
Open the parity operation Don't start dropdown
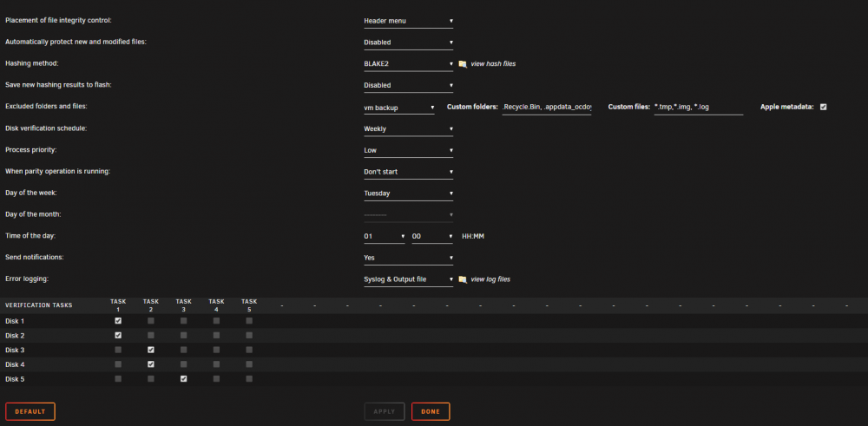click(x=408, y=172)
